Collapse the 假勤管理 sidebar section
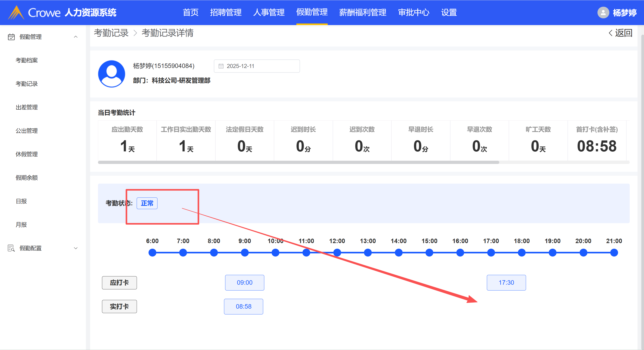This screenshot has height=350, width=644. tap(76, 37)
